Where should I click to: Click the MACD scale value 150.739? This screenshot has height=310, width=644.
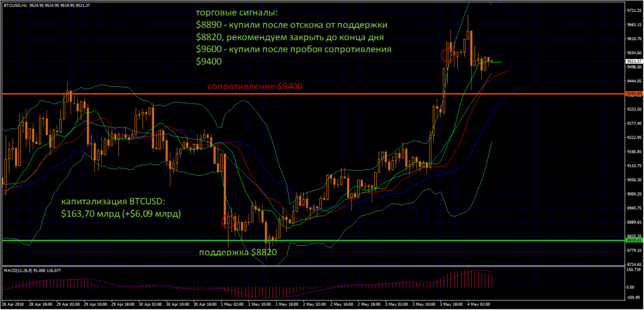click(635, 270)
